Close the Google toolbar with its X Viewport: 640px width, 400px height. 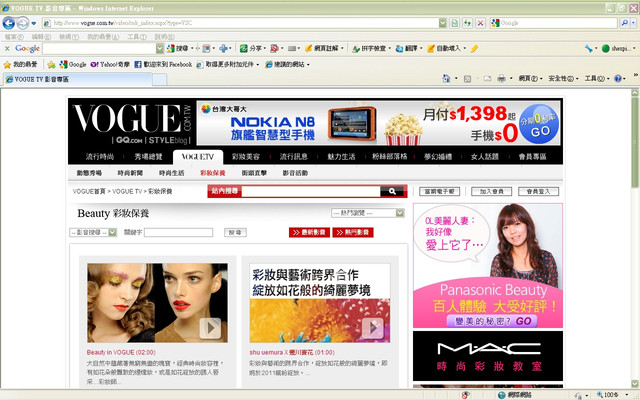7,48
